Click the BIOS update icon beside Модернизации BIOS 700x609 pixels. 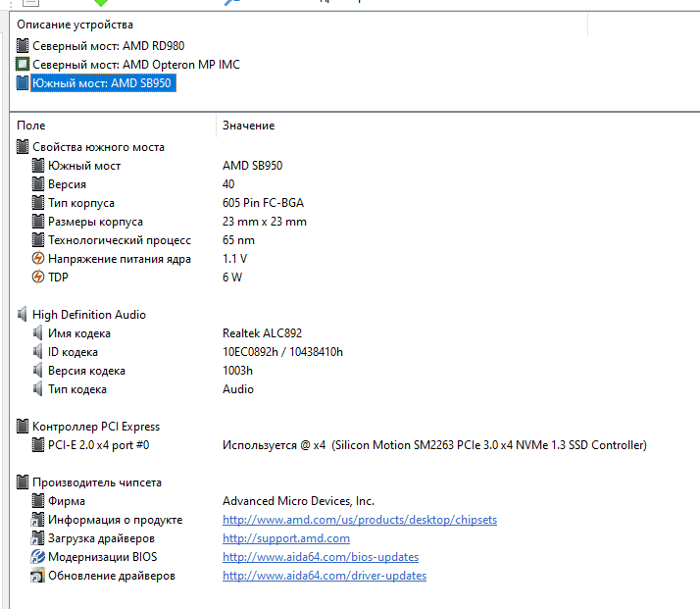[38, 557]
